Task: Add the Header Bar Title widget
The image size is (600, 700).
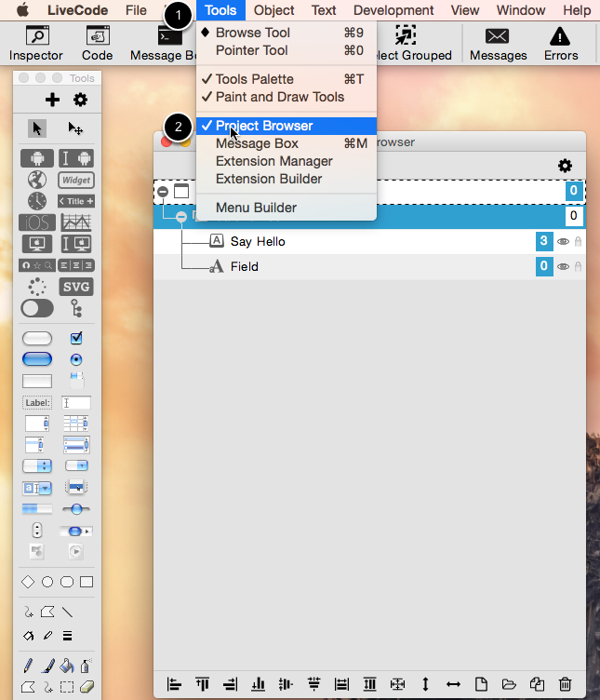Action: click(x=76, y=201)
